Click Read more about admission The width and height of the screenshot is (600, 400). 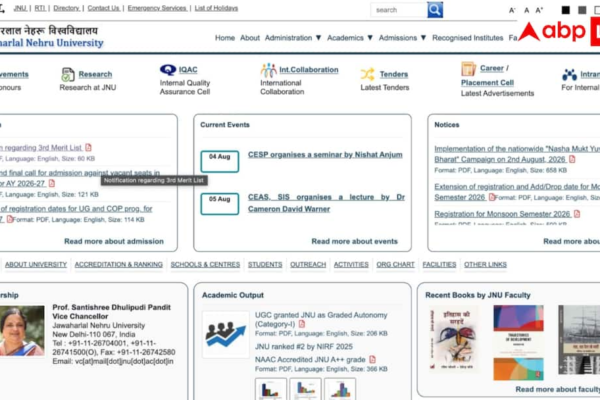click(114, 241)
